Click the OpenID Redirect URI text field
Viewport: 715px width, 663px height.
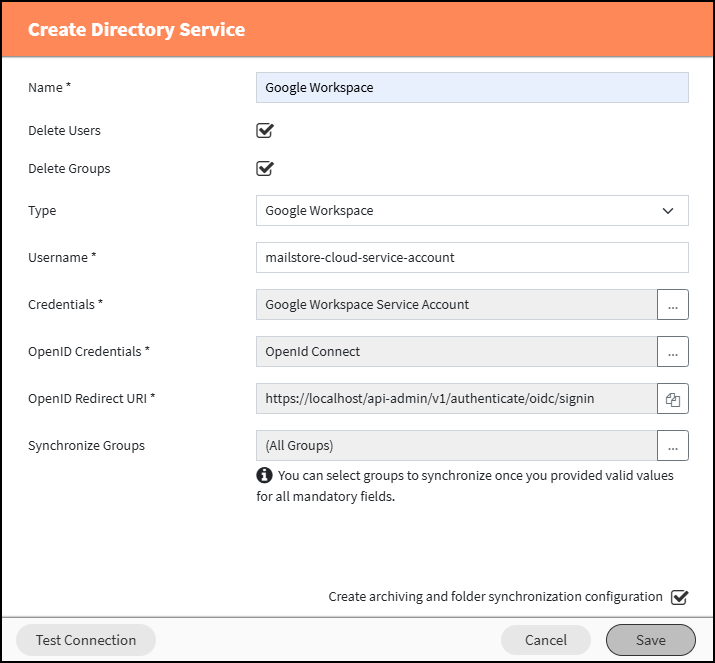[x=456, y=399]
